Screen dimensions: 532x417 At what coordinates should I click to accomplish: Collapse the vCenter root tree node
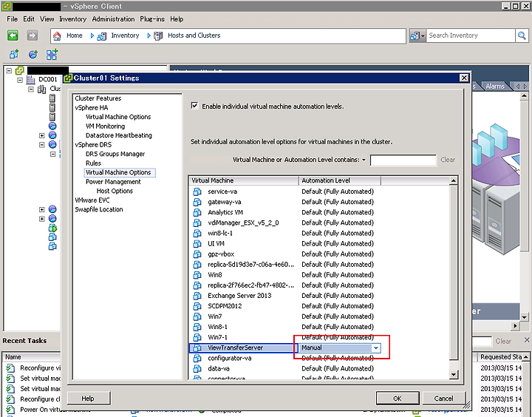9,71
